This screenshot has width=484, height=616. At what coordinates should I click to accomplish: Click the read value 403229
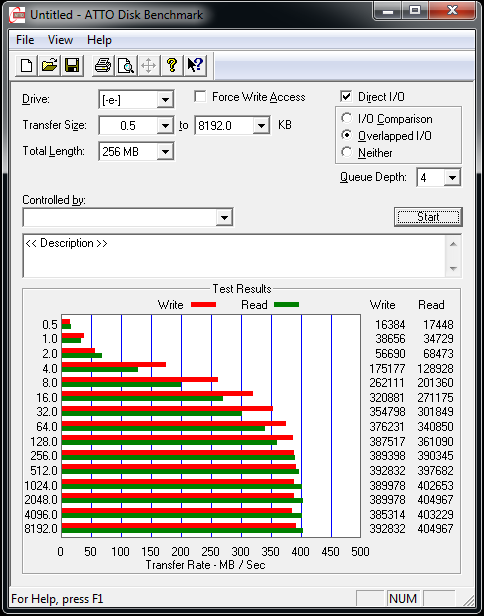tap(435, 515)
